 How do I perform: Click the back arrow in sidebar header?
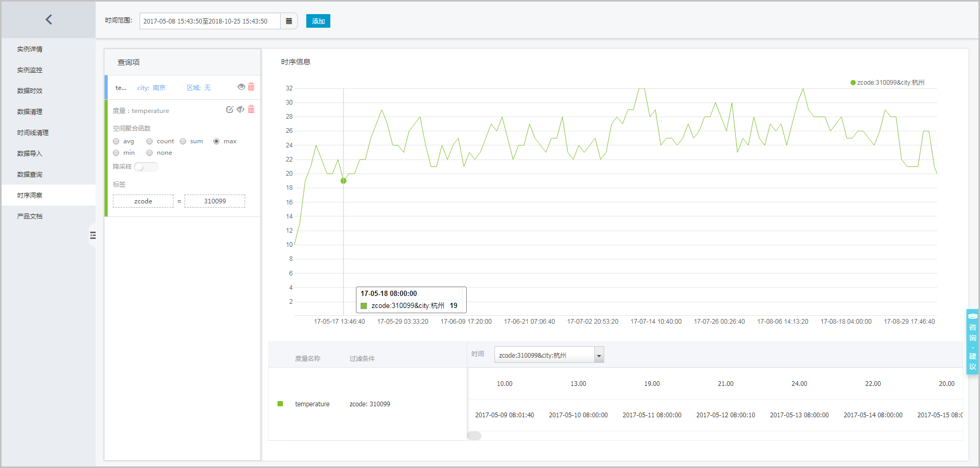49,20
